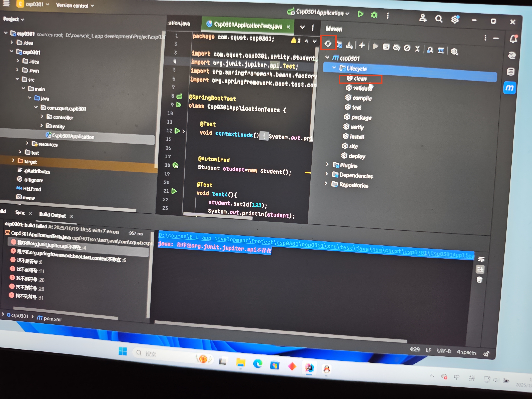Open Database tool window from sidebar
This screenshot has width=532, height=399.
coord(511,71)
